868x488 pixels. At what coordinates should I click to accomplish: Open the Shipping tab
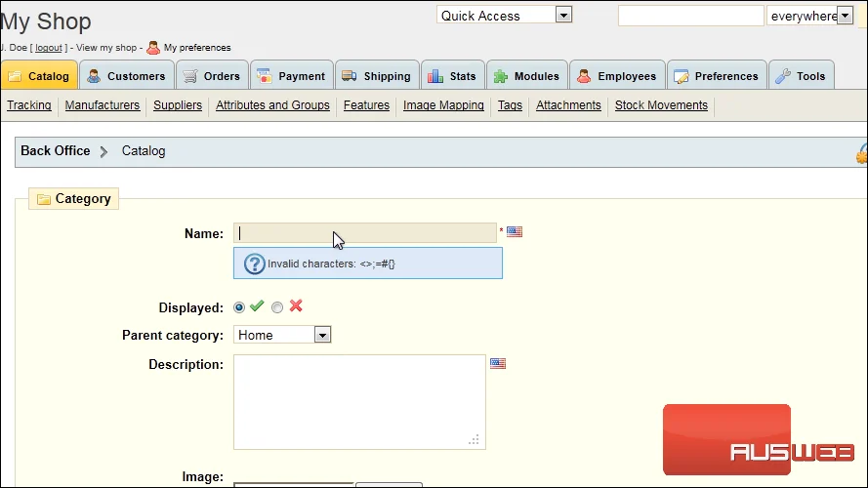[377, 75]
